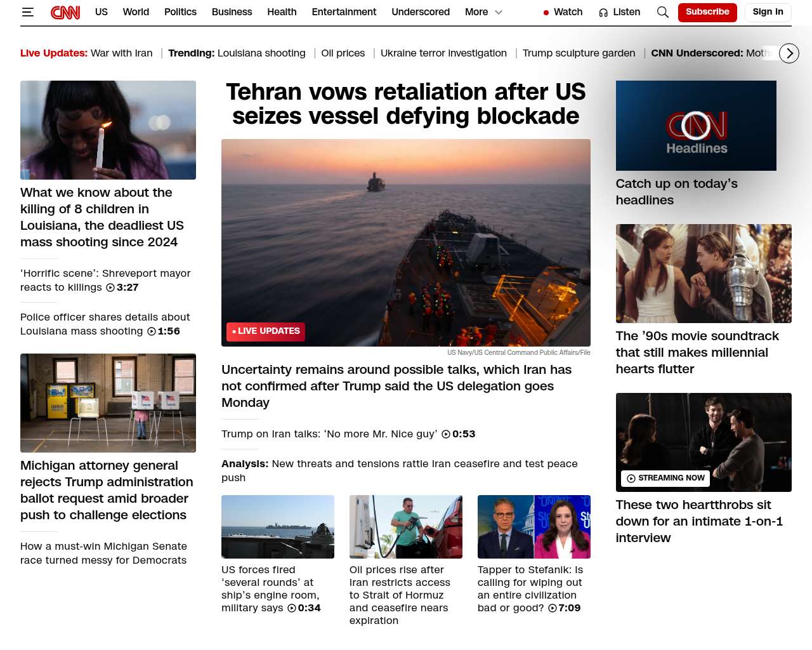Click the Streaming Now badge
This screenshot has width=812, height=650.
click(x=665, y=478)
